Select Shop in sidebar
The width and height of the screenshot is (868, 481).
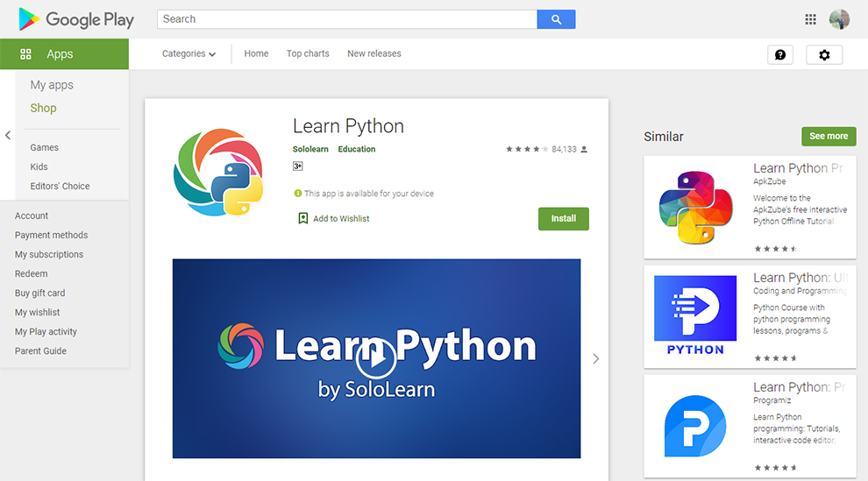(x=43, y=109)
